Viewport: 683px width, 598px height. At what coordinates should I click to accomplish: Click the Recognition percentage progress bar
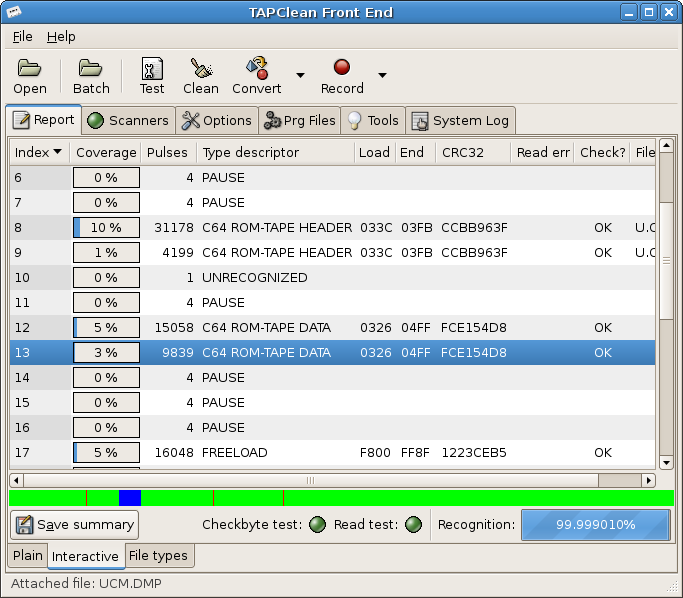595,525
